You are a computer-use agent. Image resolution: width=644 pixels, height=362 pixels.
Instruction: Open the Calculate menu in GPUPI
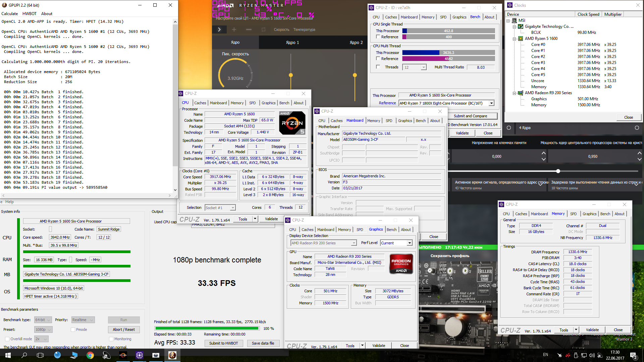click(10, 14)
